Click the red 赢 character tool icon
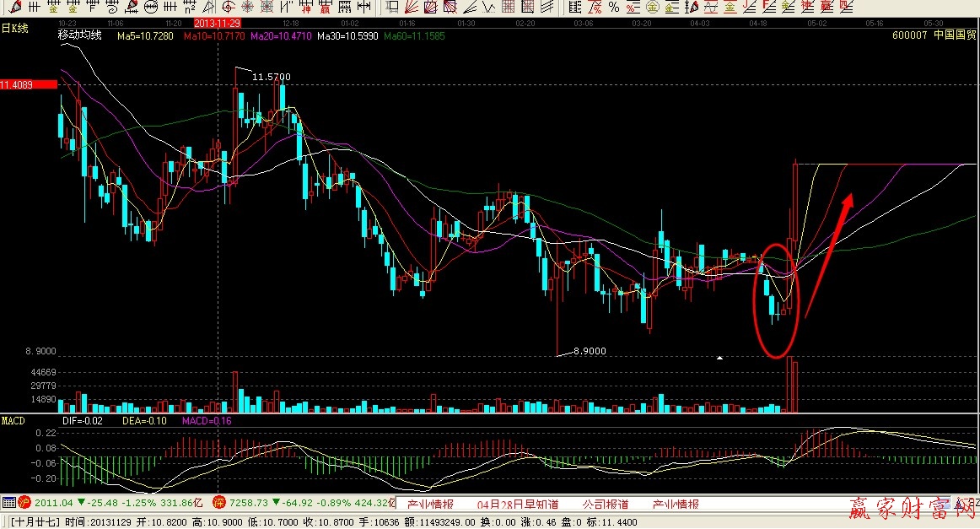This screenshot has width=980, height=529. pyautogui.click(x=325, y=7)
